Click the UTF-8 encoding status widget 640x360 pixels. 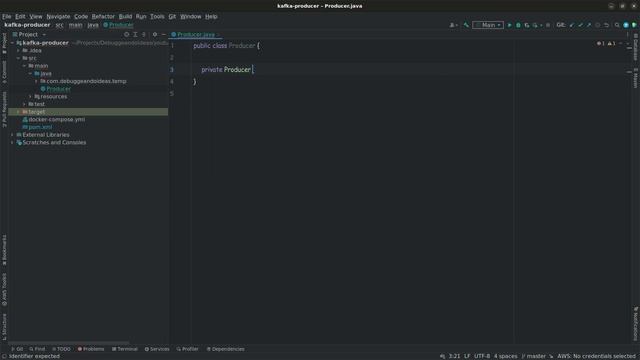pyautogui.click(x=482, y=356)
